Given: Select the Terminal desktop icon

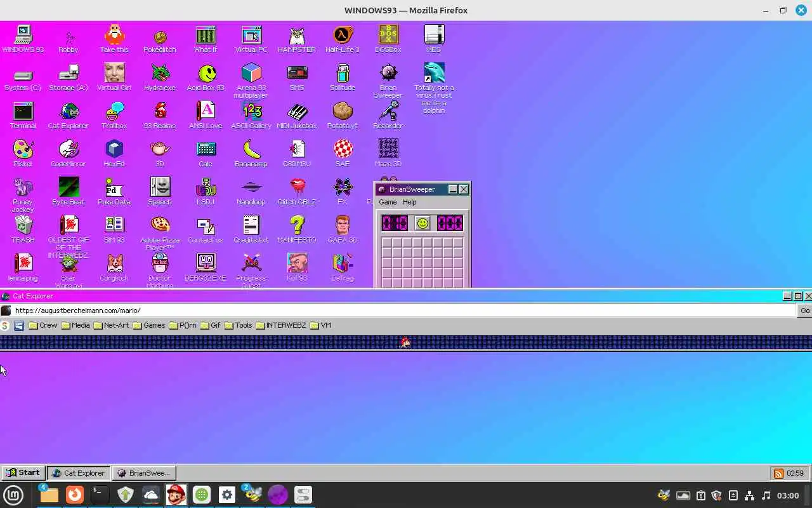Looking at the screenshot, I should 23,116.
